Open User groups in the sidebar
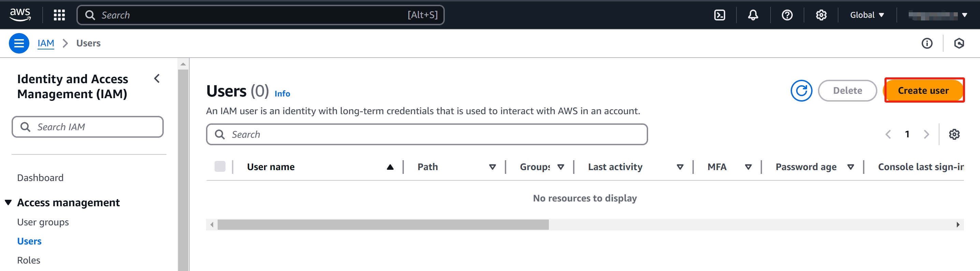Image resolution: width=980 pixels, height=271 pixels. click(43, 222)
